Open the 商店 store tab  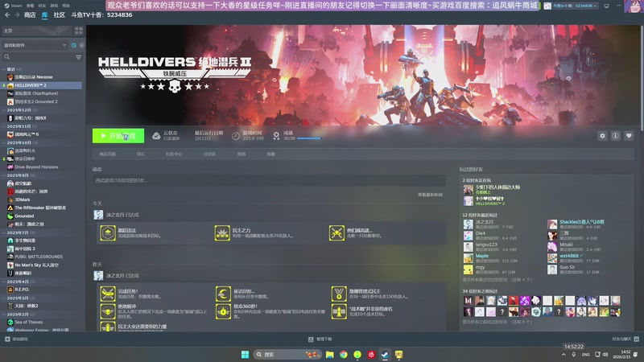30,14
